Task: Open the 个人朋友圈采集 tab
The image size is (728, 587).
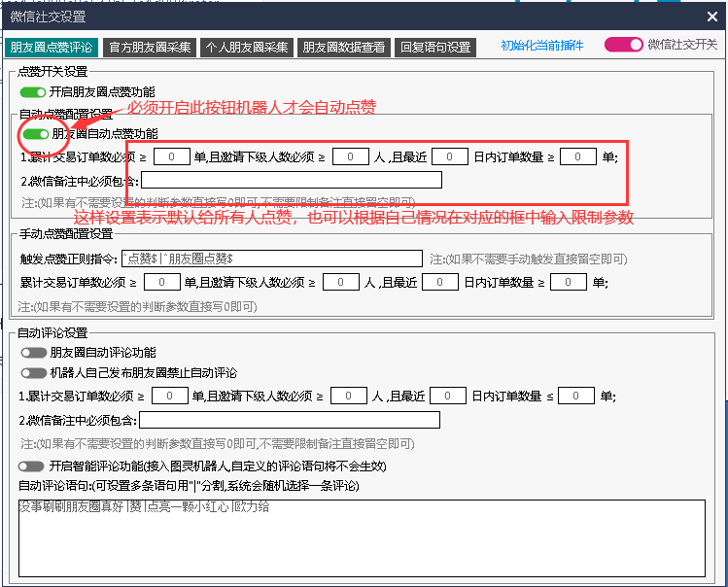Action: point(247,47)
